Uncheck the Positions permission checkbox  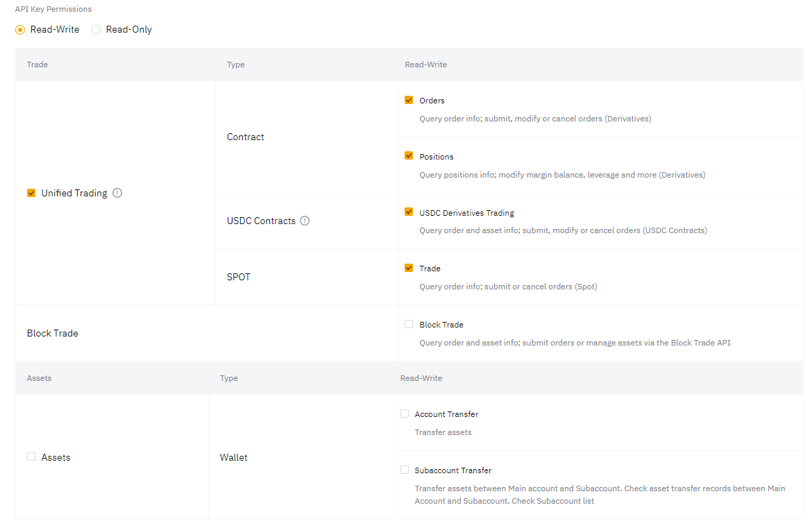click(409, 156)
